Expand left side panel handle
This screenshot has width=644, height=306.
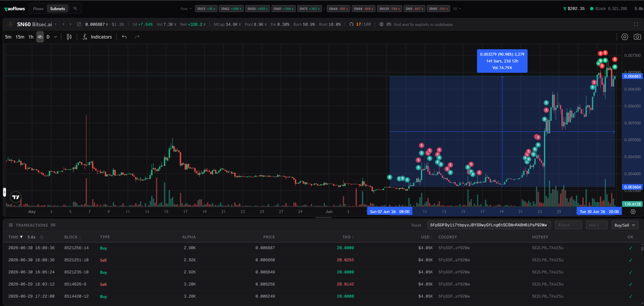click(4, 191)
